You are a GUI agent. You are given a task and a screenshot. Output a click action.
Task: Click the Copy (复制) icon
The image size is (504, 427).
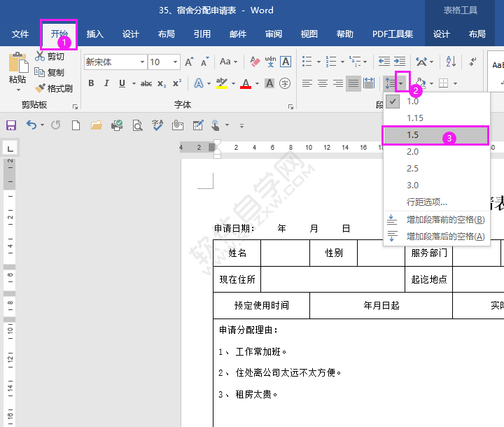(39, 72)
